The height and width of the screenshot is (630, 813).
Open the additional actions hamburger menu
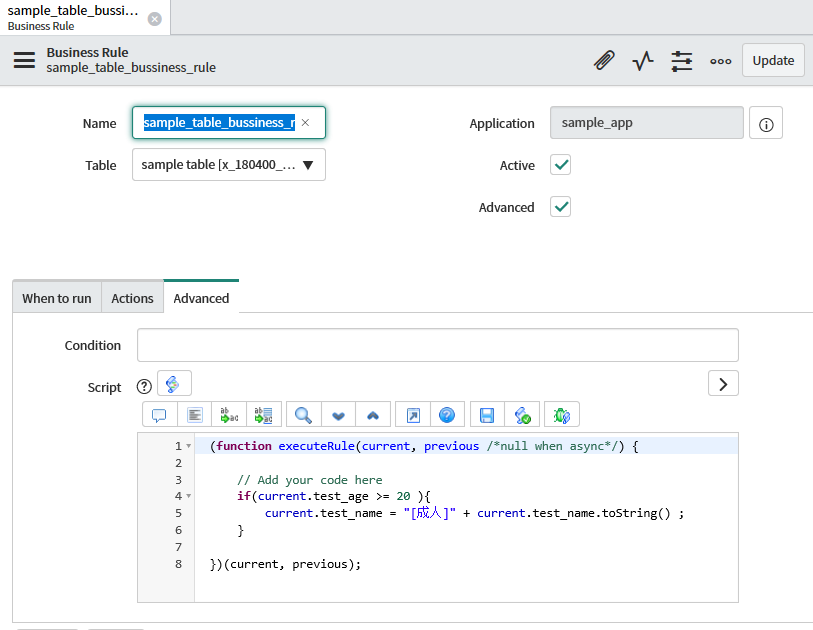[24, 60]
